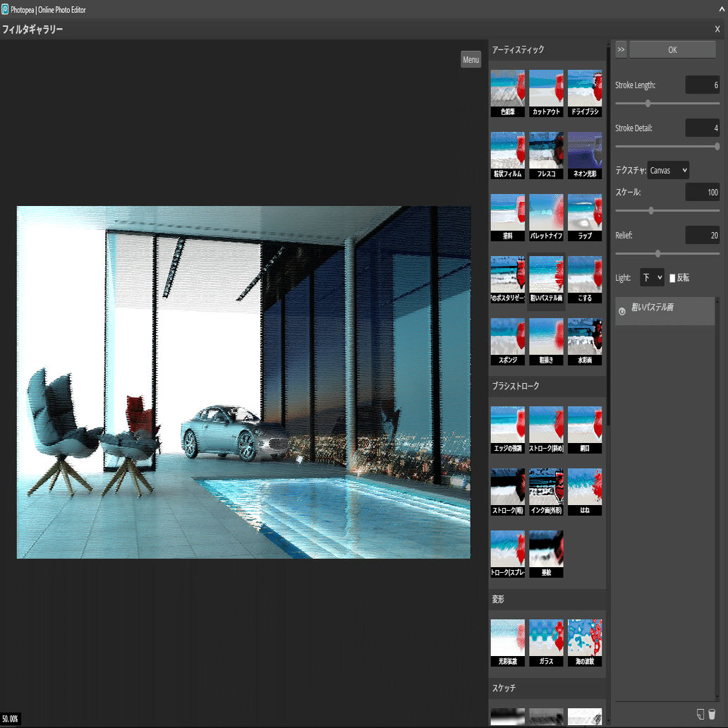The width and height of the screenshot is (728, 728).
Task: Pick the 水彩画 filter thumbnail
Action: pos(585,341)
